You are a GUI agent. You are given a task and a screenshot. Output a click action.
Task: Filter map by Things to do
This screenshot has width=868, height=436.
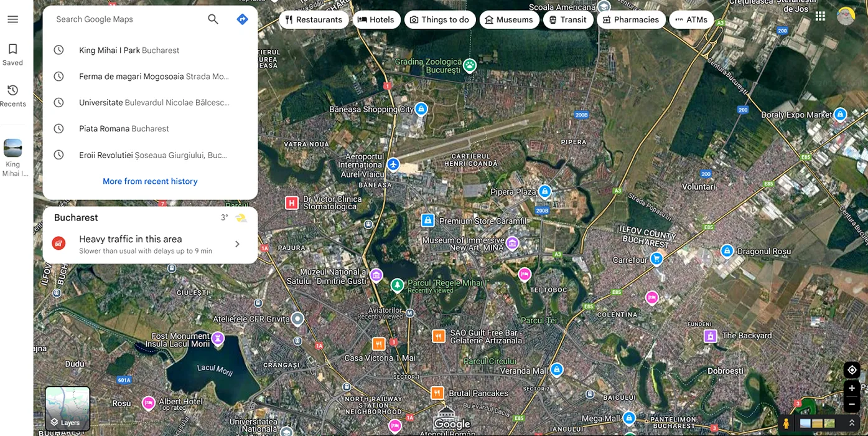tap(440, 20)
